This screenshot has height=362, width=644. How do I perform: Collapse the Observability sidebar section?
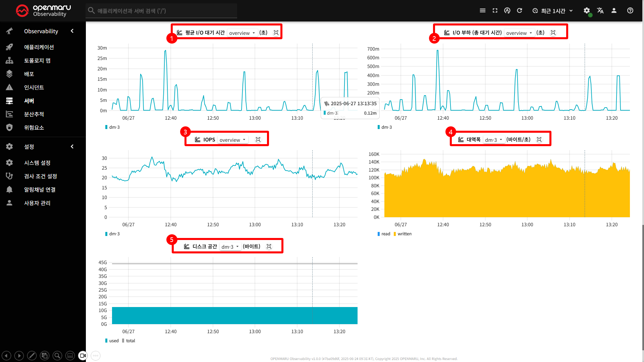(x=72, y=31)
